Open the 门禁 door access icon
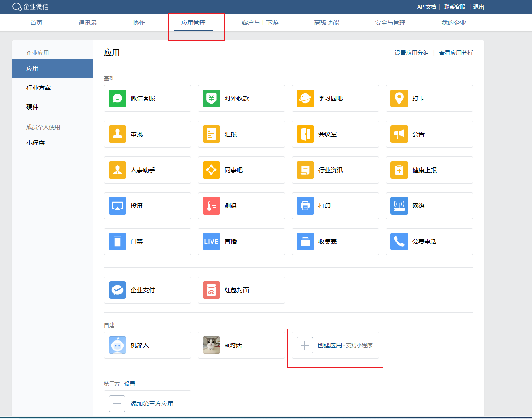Viewport: 532px width, 419px height. coord(117,242)
